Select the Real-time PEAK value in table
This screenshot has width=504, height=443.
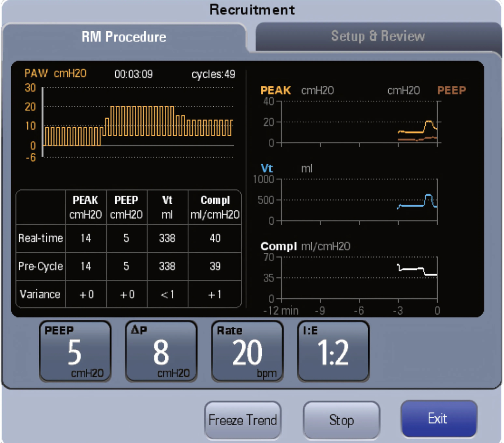pos(86,238)
